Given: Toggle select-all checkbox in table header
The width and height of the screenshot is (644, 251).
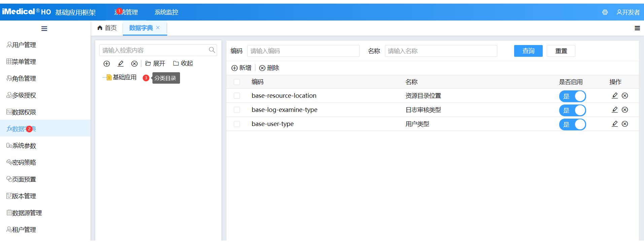Looking at the screenshot, I should 237,82.
